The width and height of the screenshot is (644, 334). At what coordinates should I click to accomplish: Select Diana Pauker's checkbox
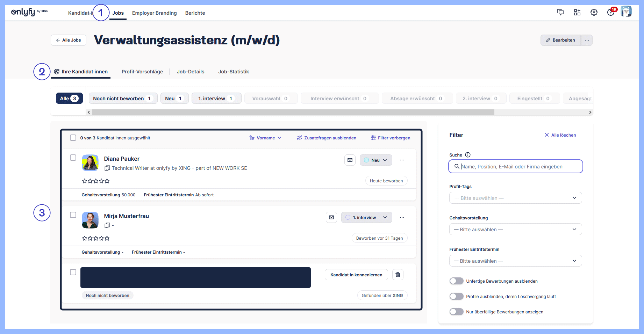tap(73, 158)
